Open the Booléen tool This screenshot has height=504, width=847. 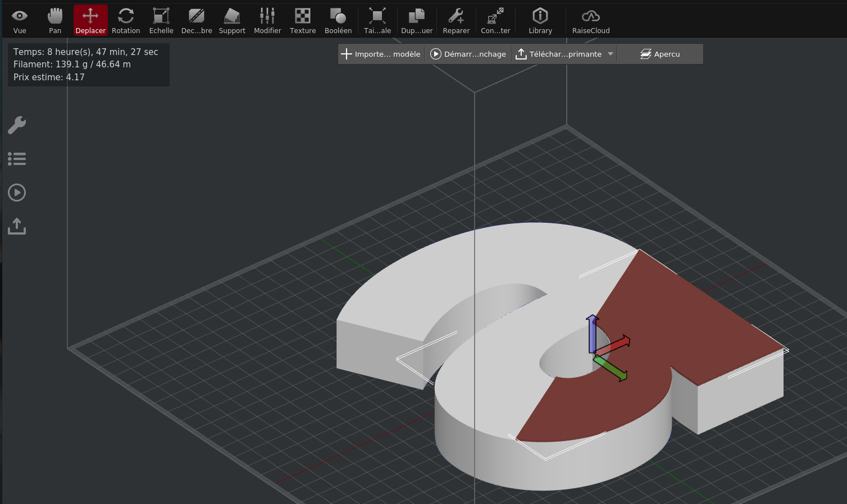[x=338, y=21]
